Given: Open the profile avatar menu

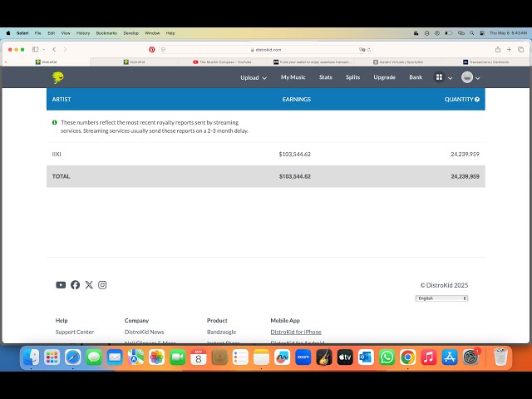Looking at the screenshot, I should 467,77.
